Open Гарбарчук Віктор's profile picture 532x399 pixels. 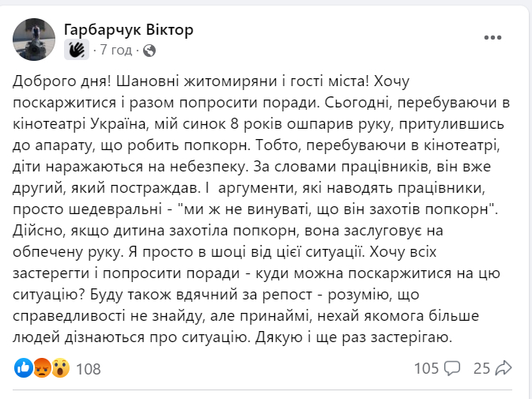point(35,39)
